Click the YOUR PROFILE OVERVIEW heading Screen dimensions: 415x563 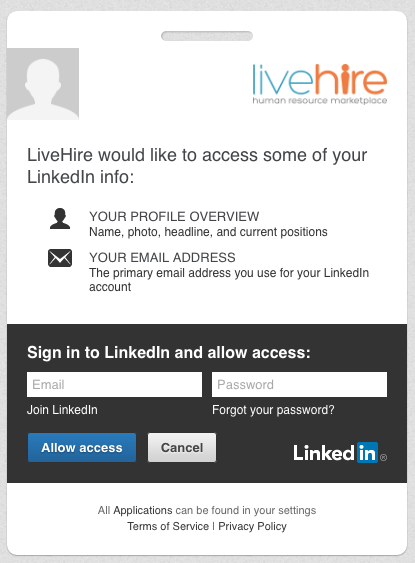(x=174, y=217)
